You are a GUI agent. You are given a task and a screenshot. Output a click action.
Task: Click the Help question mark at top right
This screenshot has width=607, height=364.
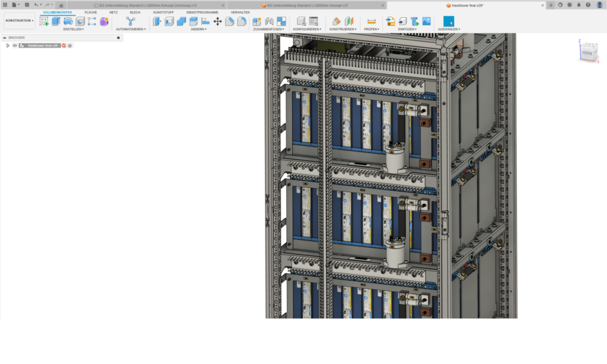(587, 5)
